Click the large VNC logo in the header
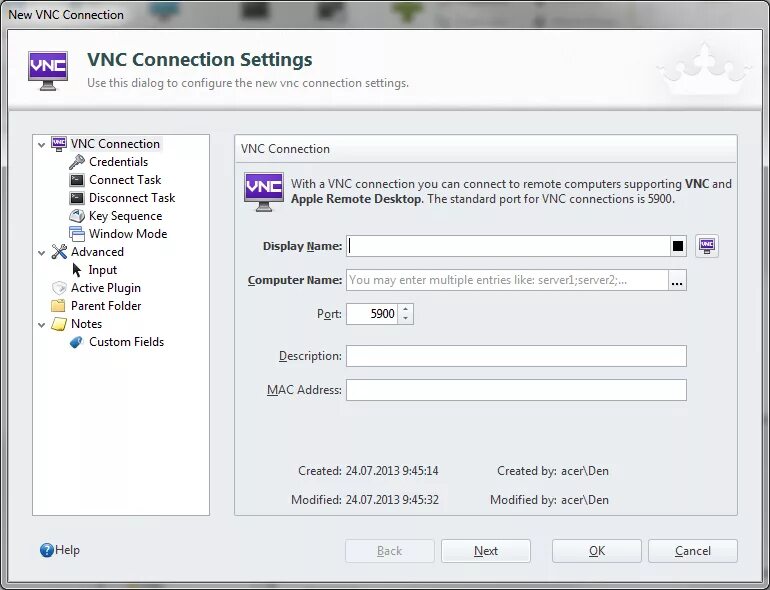The height and width of the screenshot is (590, 770). [x=48, y=71]
